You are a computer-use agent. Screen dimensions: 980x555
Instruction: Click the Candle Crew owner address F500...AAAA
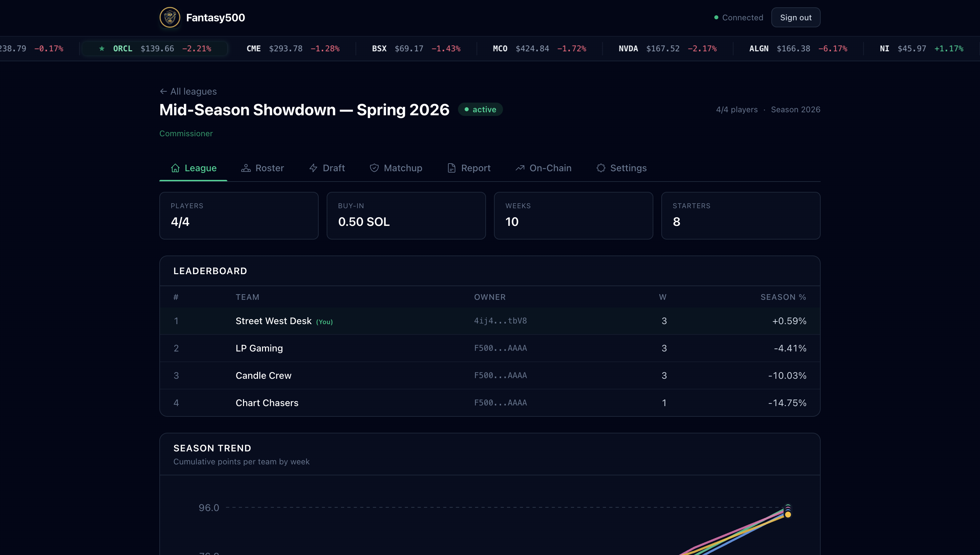click(500, 375)
